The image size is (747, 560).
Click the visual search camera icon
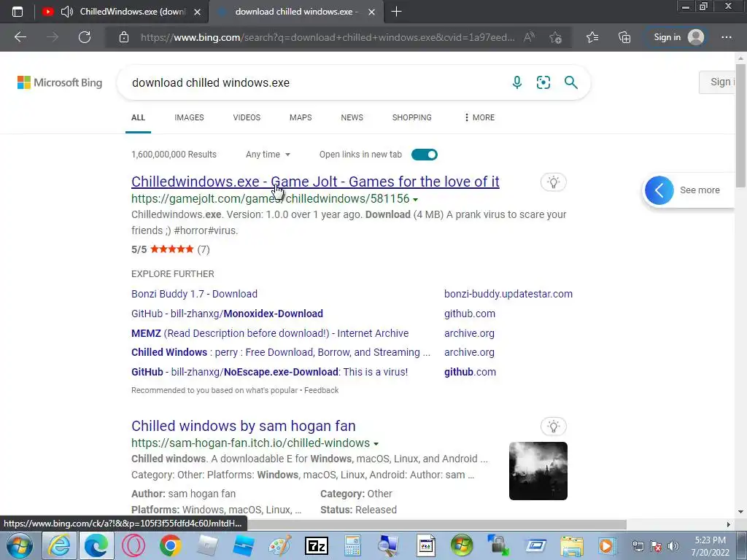coord(543,82)
